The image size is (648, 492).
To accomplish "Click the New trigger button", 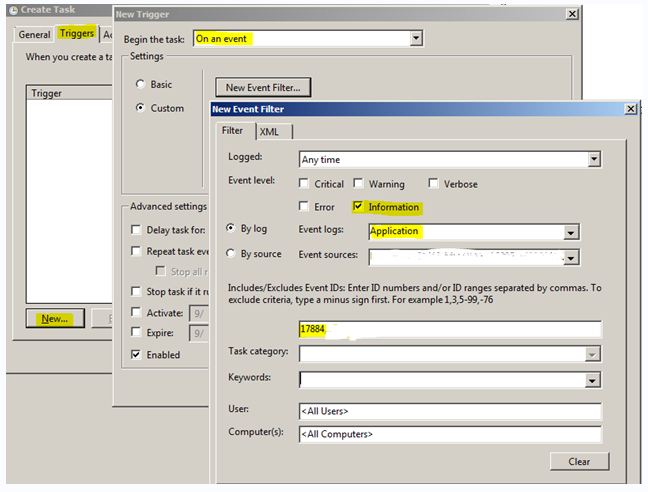I will pos(54,319).
